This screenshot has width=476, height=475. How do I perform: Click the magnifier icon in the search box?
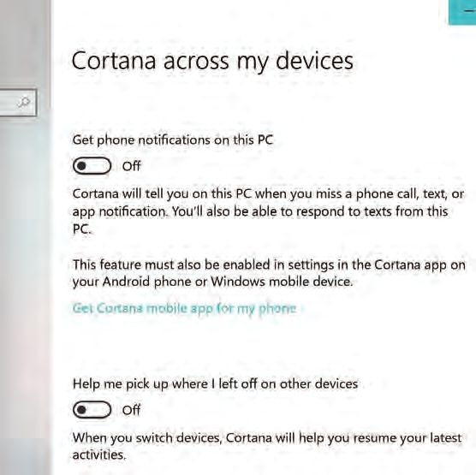click(24, 102)
